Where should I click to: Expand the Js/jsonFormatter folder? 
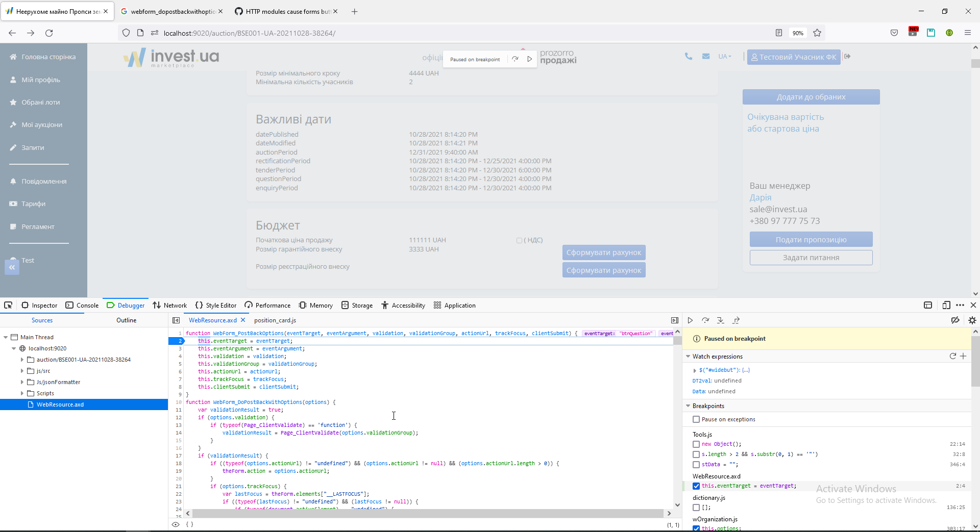[22, 382]
